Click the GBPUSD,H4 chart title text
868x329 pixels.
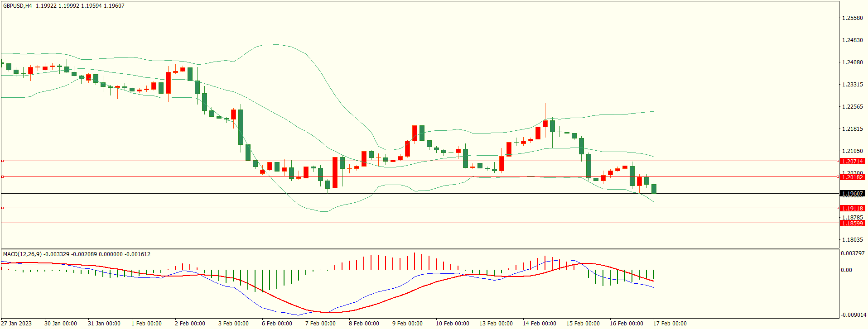coord(17,6)
